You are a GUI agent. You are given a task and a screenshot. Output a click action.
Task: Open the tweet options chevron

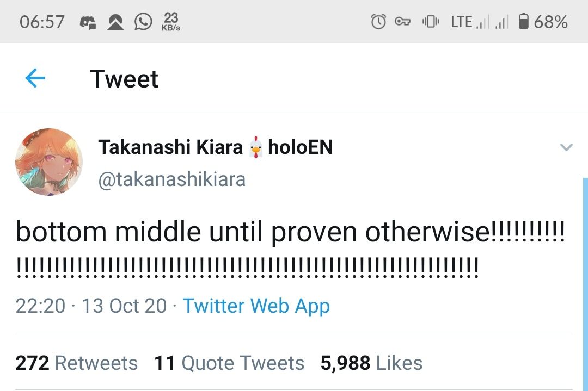coord(566,147)
